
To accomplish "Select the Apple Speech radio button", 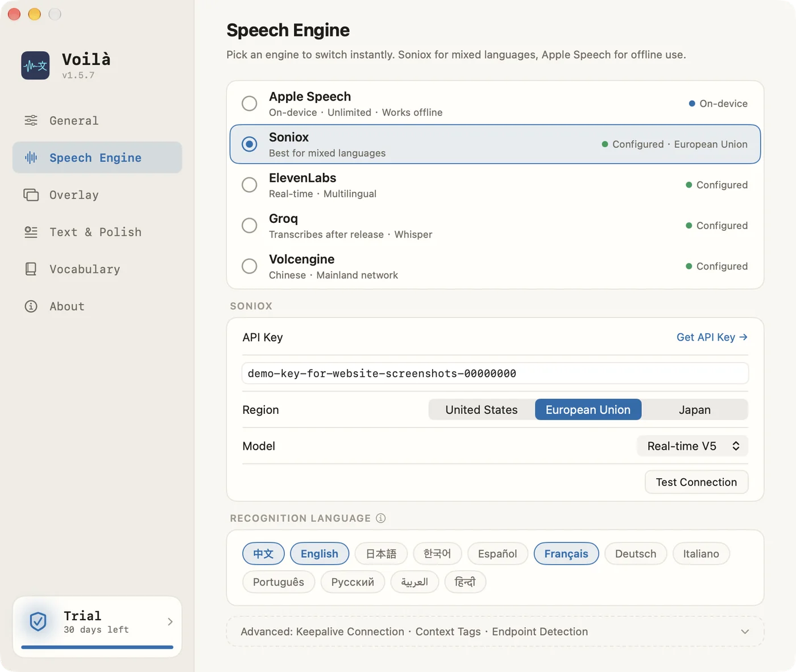I will click(249, 103).
